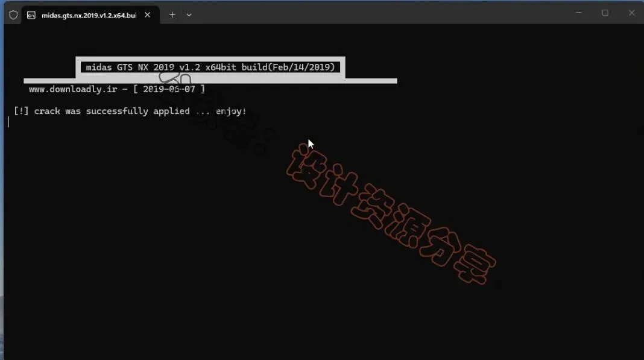Close the terminal window

coord(632,13)
